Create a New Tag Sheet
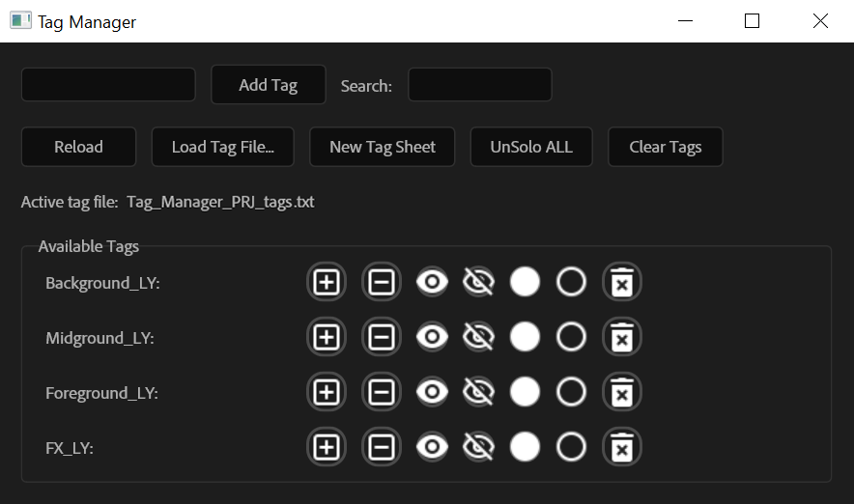854x504 pixels. pyautogui.click(x=383, y=147)
